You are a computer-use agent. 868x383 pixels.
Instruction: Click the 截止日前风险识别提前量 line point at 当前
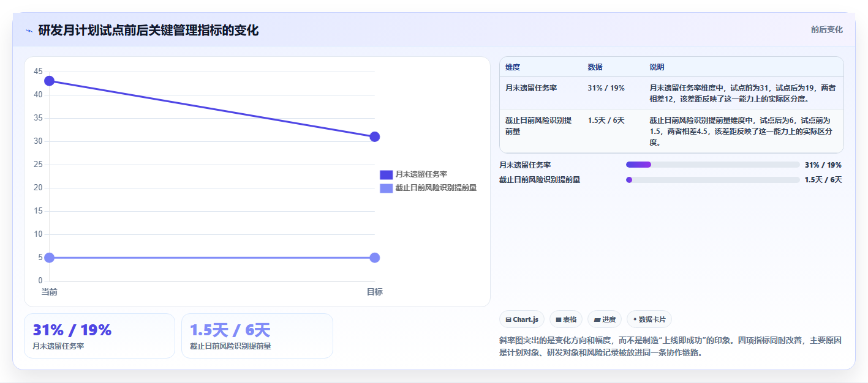coord(50,258)
